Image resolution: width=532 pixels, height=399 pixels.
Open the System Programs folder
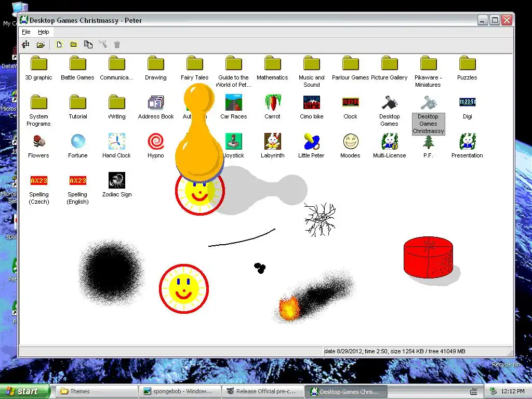[38, 102]
